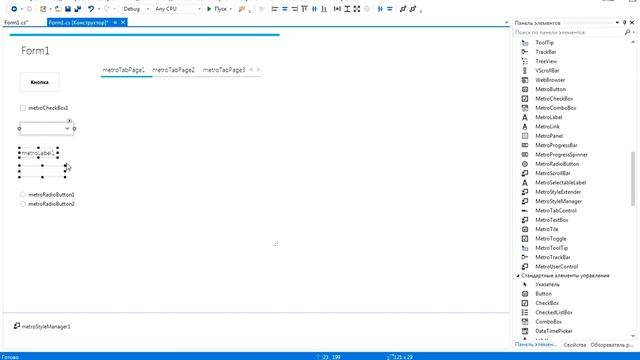
Task: Select MetroLink in the toolbox
Action: 547,127
